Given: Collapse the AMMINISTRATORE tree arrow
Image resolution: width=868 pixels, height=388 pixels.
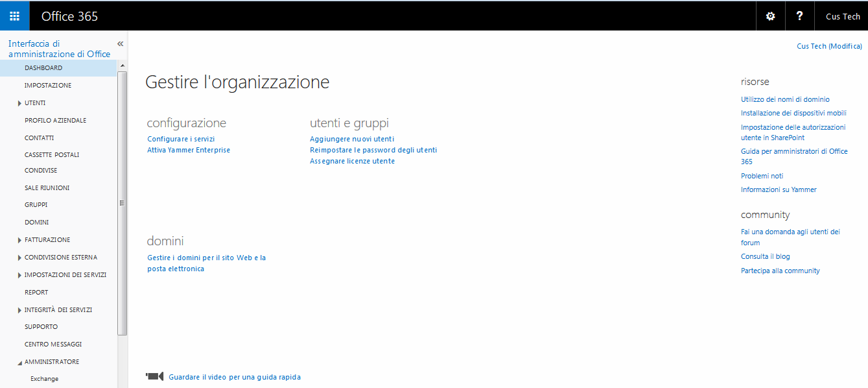Looking at the screenshot, I should click(19, 362).
